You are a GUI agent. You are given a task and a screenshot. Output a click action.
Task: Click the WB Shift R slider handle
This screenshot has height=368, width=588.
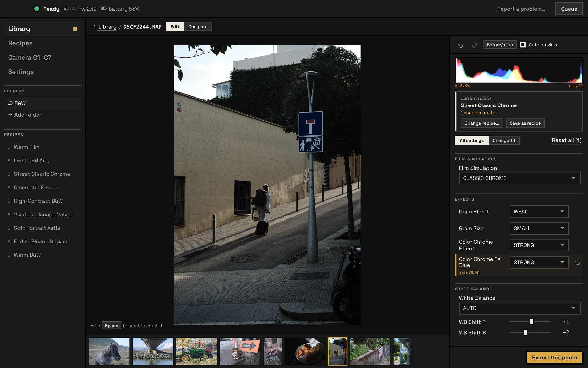pos(531,322)
